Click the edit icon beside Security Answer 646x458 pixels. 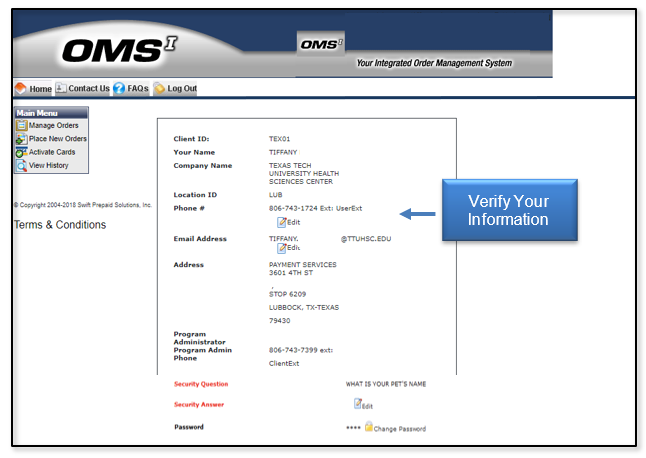click(x=358, y=404)
